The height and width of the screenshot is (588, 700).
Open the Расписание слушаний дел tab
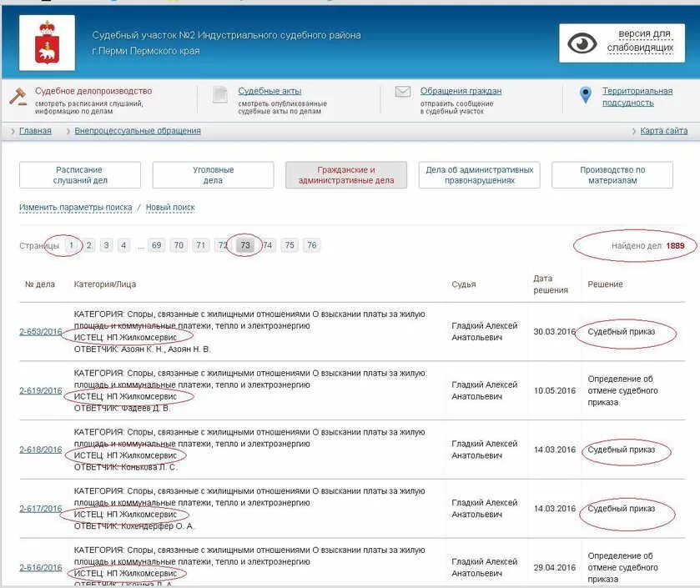pyautogui.click(x=79, y=174)
